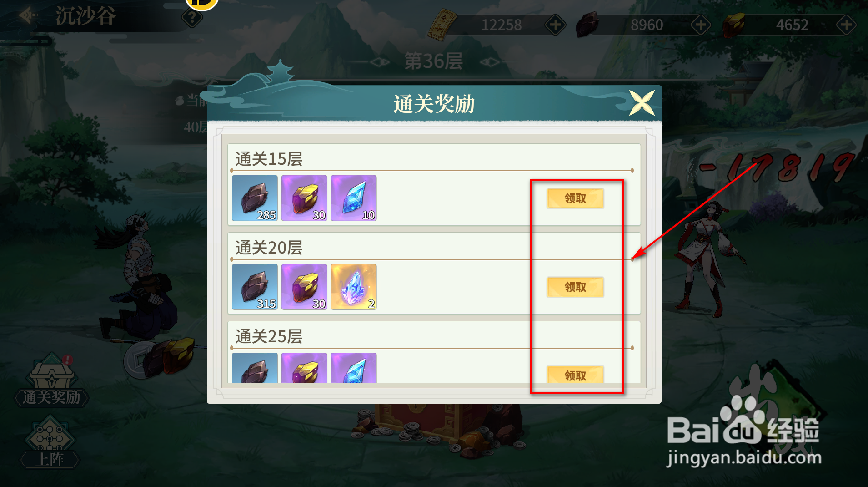The image size is (868, 487).
Task: Add more dark ore next to 8960
Action: tap(701, 25)
